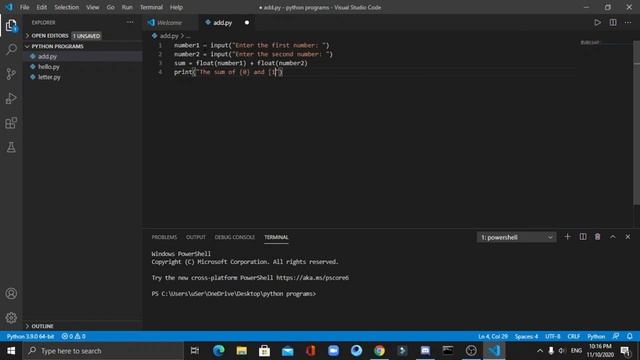640x360 pixels.
Task: Open the File menu
Action: pos(24,7)
